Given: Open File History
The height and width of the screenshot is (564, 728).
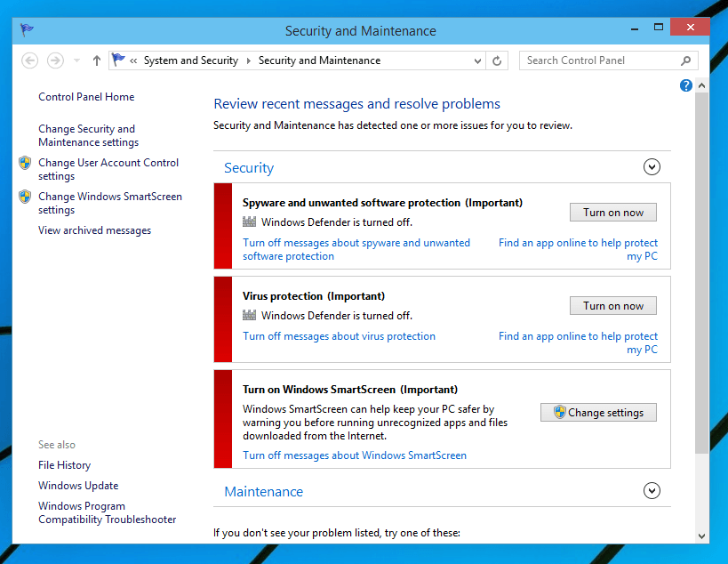Looking at the screenshot, I should (x=65, y=465).
